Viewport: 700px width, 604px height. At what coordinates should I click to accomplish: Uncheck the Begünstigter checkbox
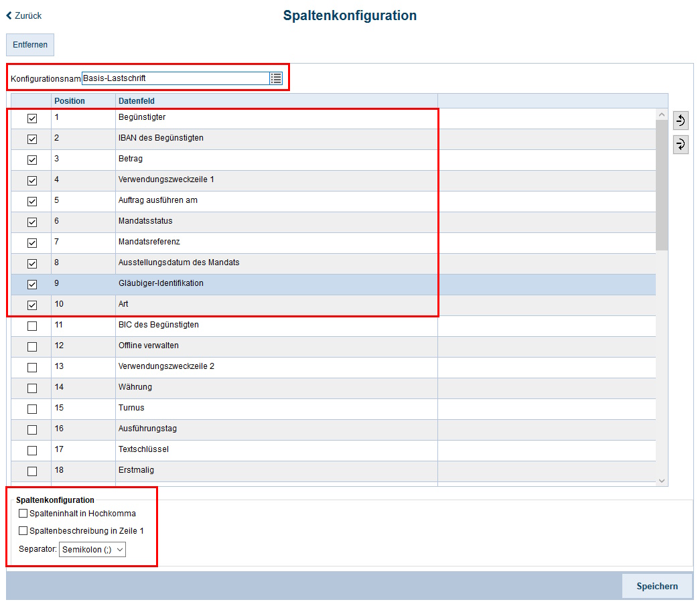[x=32, y=119]
